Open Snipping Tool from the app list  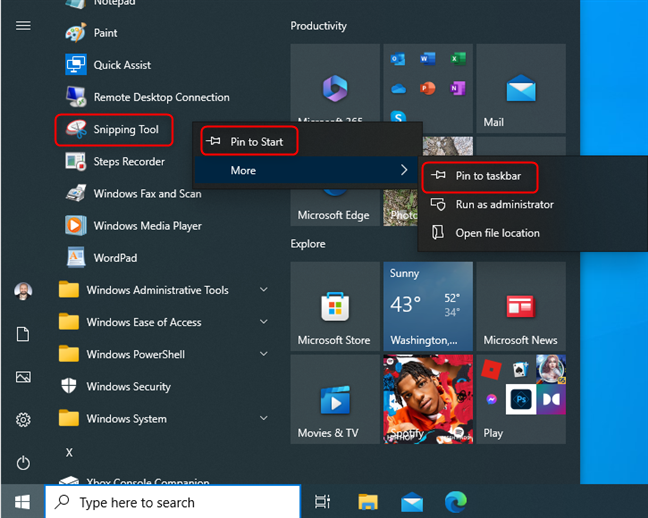point(125,130)
